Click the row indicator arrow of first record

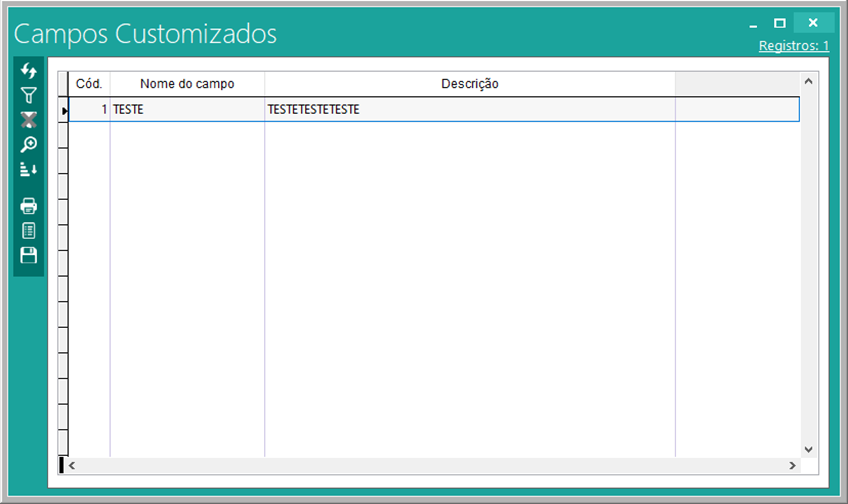[64, 110]
